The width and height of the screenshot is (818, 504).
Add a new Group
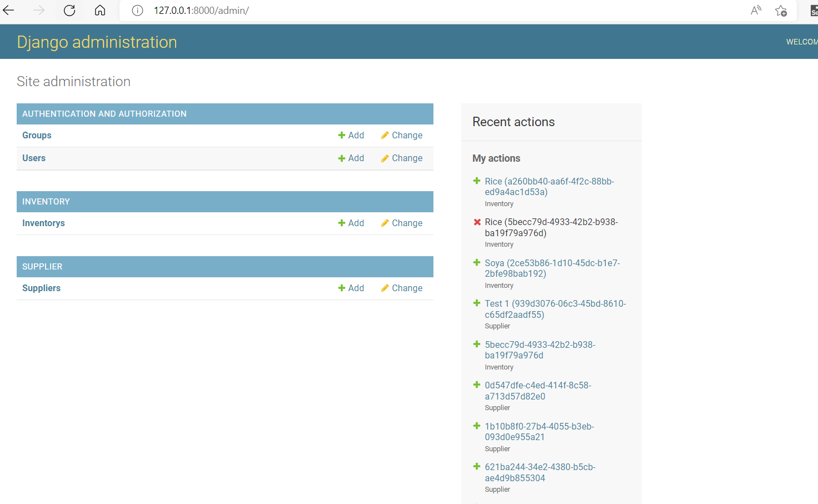(x=351, y=136)
